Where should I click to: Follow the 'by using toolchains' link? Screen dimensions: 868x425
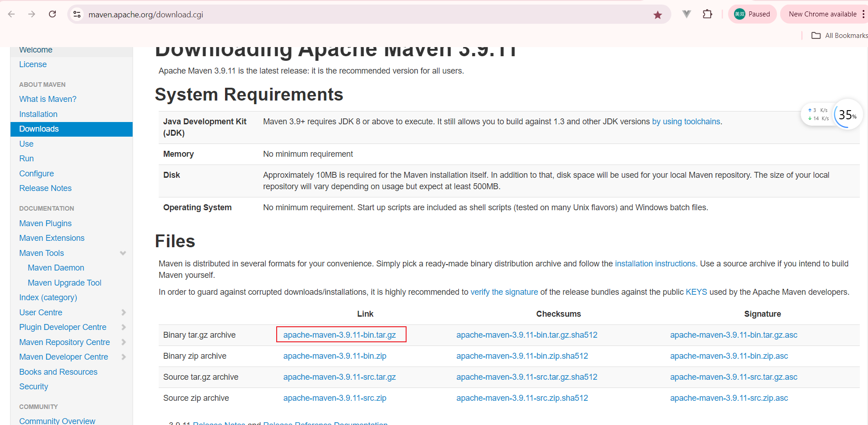(686, 122)
